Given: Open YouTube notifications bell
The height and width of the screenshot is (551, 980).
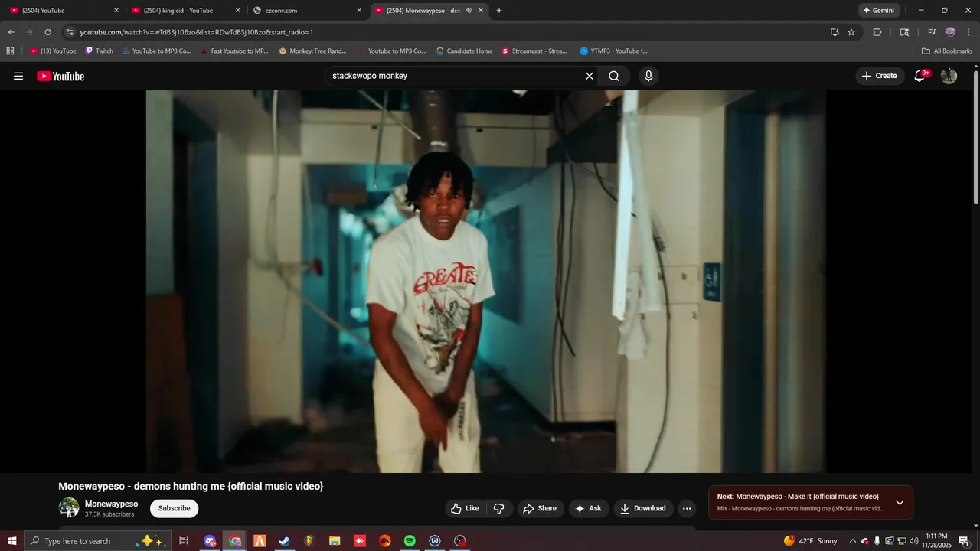Looking at the screenshot, I should 921,76.
